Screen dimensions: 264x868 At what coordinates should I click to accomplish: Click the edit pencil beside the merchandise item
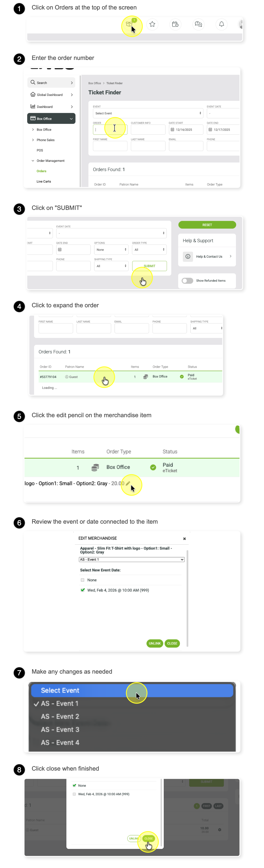pos(128,484)
